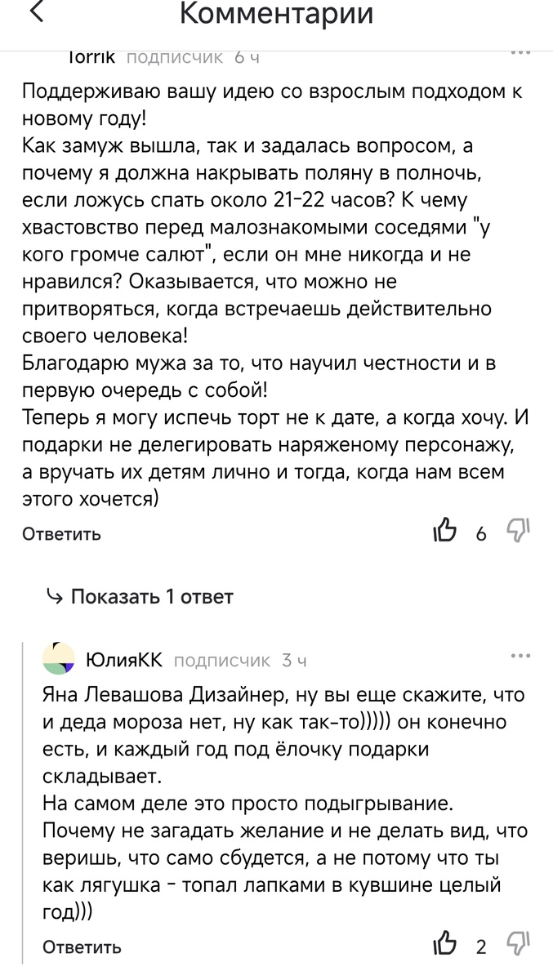The image size is (553, 980).
Task: Tap the thumbs up on ЮлияКК's reply
Action: coord(444,942)
